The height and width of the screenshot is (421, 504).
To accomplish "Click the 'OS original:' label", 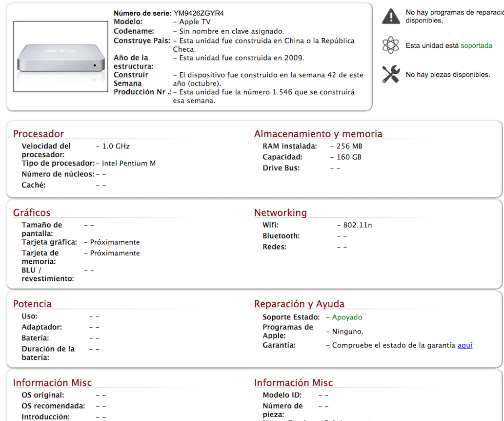I will point(43,395).
